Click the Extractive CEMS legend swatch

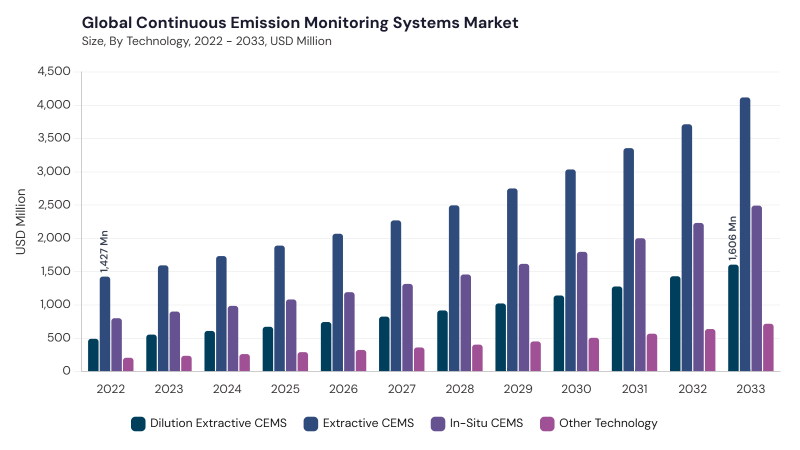pyautogui.click(x=311, y=423)
